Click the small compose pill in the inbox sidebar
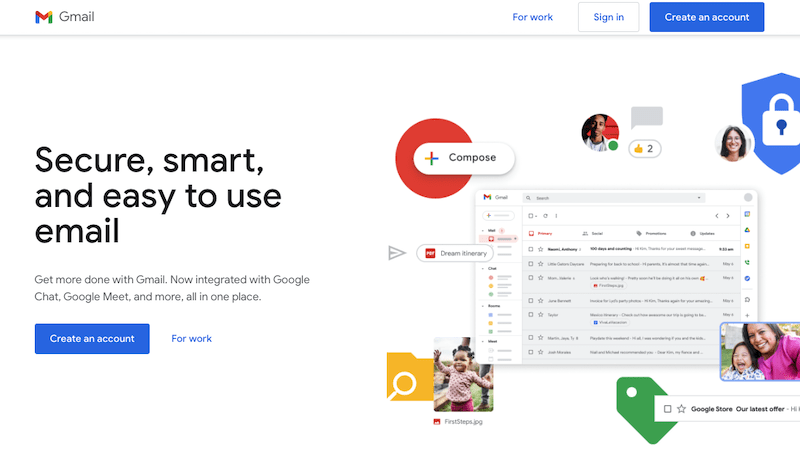The width and height of the screenshot is (800, 474). (497, 215)
